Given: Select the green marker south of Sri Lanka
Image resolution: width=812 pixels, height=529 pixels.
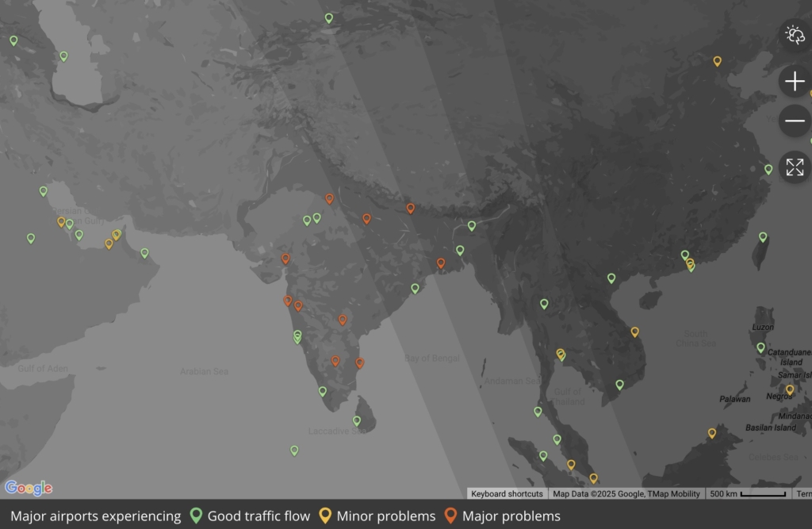Looking at the screenshot, I should 294,450.
